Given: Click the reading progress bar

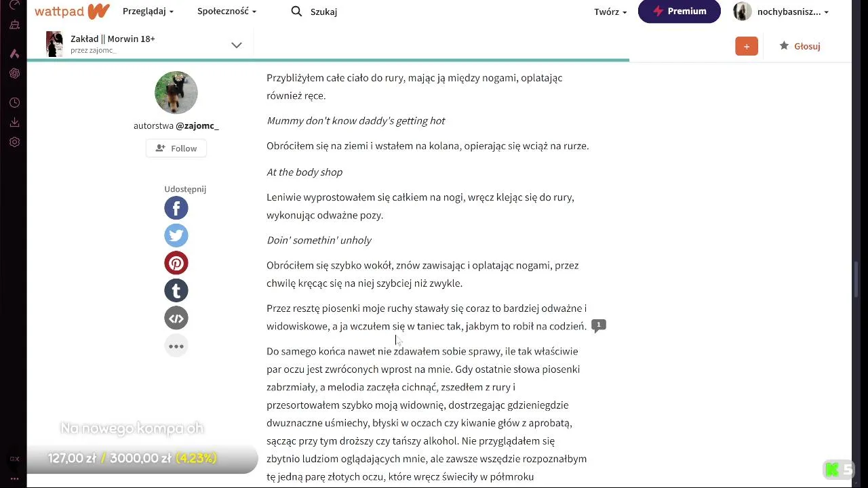Looking at the screenshot, I should [328, 60].
